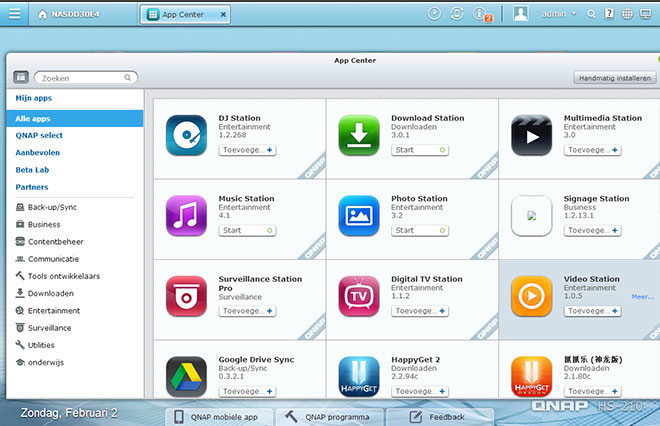The height and width of the screenshot is (426, 660).
Task: Click the DJ Station app icon
Action: 186,136
